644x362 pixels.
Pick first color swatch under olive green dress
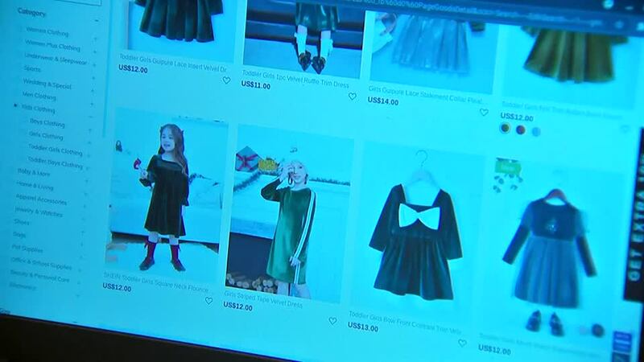click(506, 128)
